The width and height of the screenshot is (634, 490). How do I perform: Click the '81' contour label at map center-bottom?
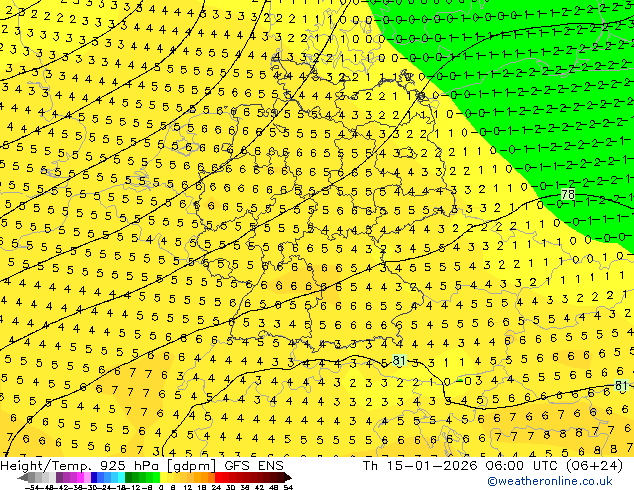(x=399, y=360)
